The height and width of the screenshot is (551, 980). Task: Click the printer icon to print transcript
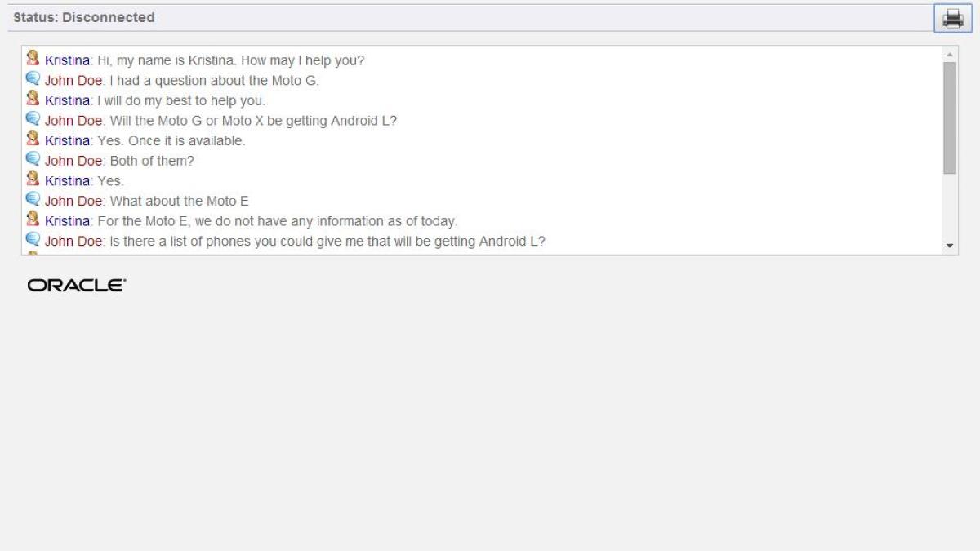(x=953, y=18)
